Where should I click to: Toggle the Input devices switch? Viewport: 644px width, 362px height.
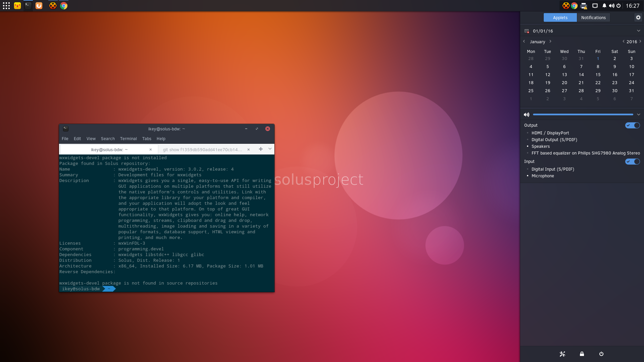tap(633, 162)
